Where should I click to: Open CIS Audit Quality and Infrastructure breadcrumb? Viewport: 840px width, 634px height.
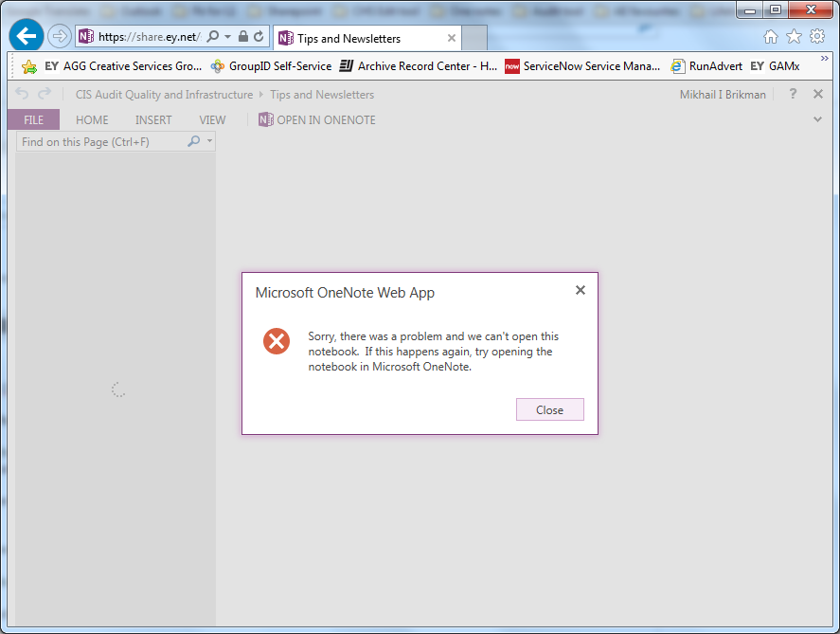164,95
